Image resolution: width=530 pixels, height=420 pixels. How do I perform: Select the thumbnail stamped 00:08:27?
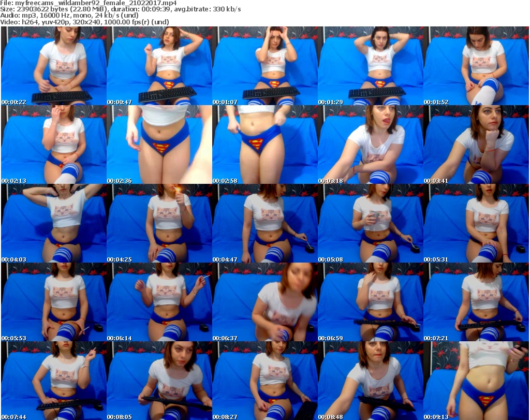(x=265, y=381)
